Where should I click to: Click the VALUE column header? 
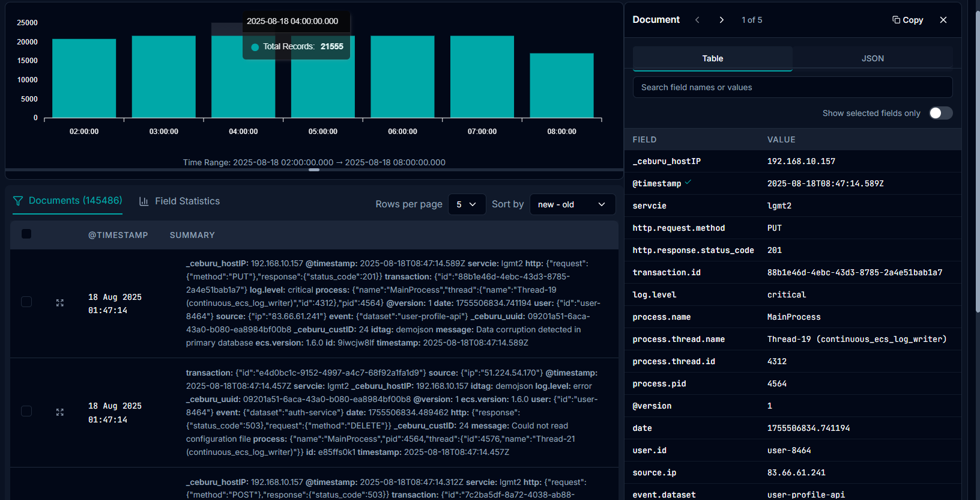point(781,139)
